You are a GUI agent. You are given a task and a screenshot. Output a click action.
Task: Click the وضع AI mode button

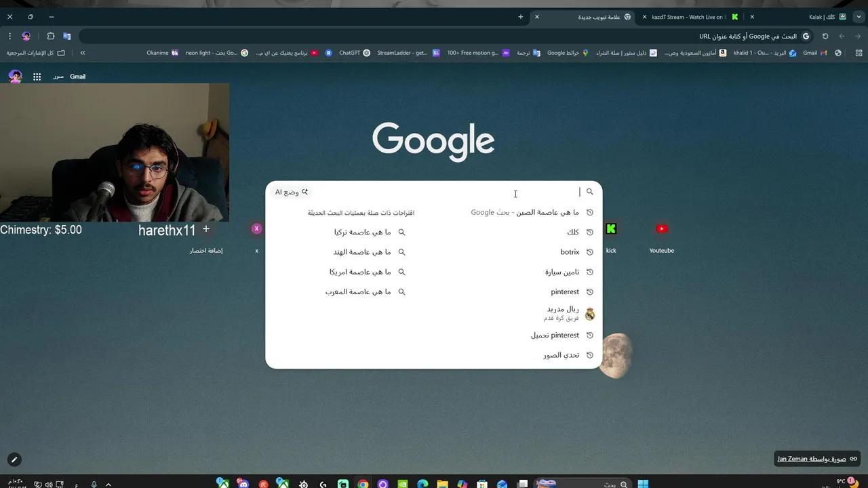coord(292,192)
